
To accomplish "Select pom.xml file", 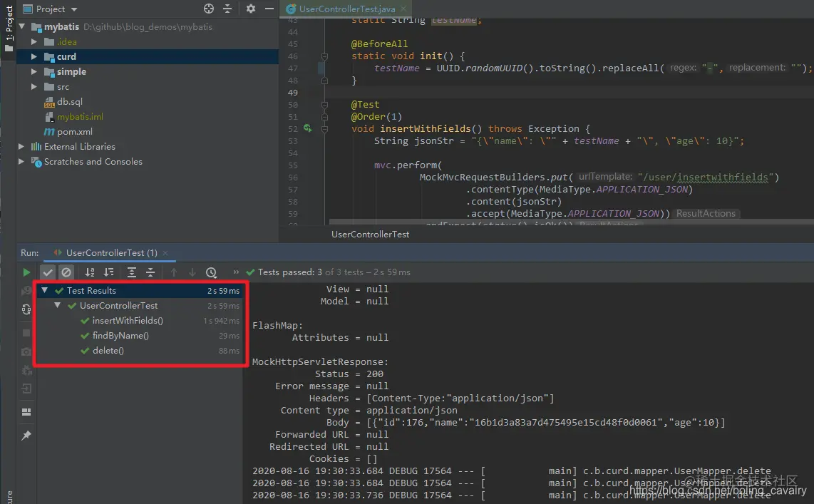I will tap(75, 132).
